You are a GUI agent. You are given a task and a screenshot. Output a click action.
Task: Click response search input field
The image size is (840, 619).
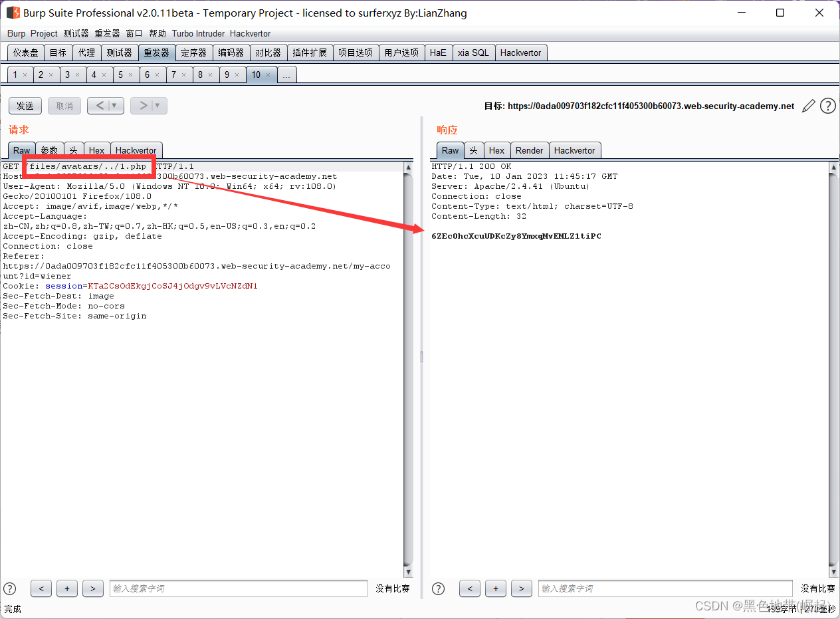[665, 588]
